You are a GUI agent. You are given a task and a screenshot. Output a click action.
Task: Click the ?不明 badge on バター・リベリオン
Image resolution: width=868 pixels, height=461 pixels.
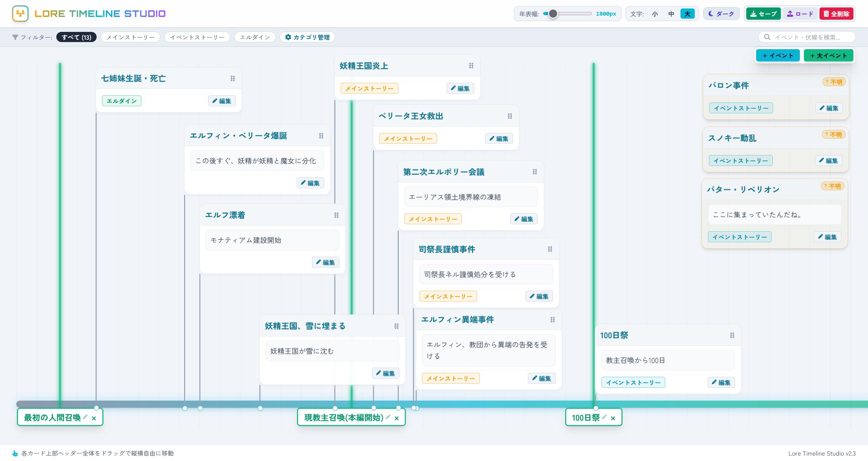[832, 186]
